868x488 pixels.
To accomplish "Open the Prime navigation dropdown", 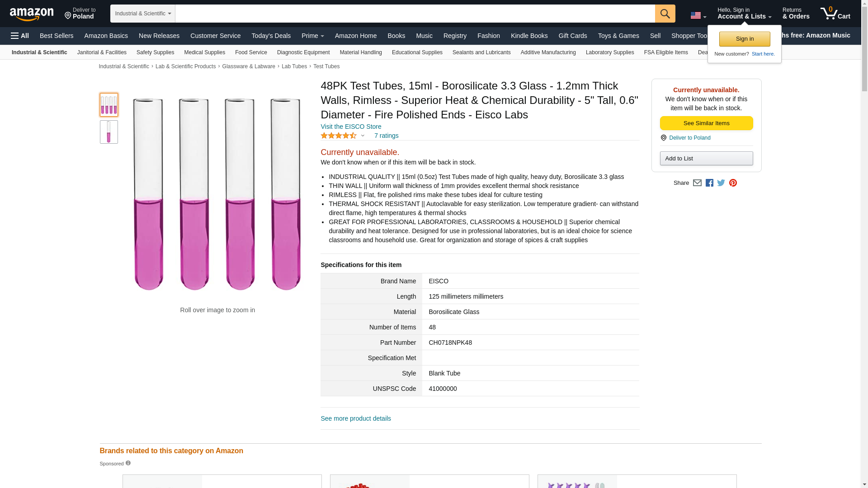I will pyautogui.click(x=312, y=36).
